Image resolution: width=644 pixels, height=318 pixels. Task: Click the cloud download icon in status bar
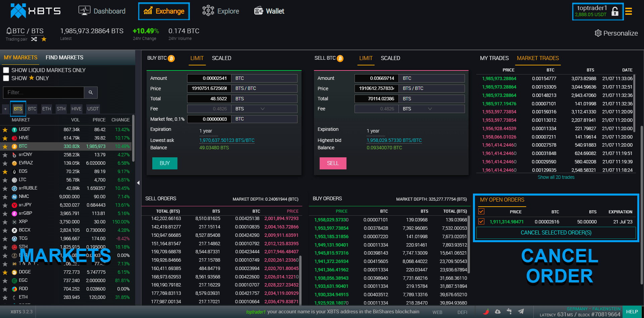[x=498, y=312]
